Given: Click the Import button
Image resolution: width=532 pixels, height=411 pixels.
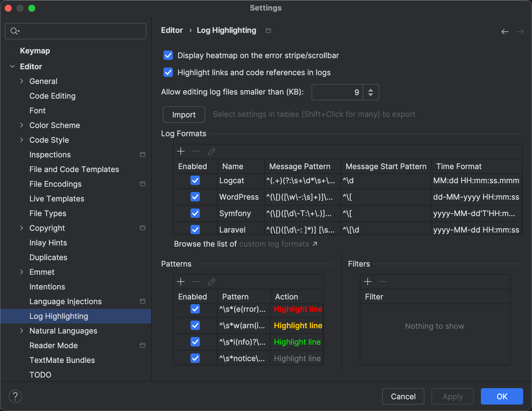Looking at the screenshot, I should [184, 114].
